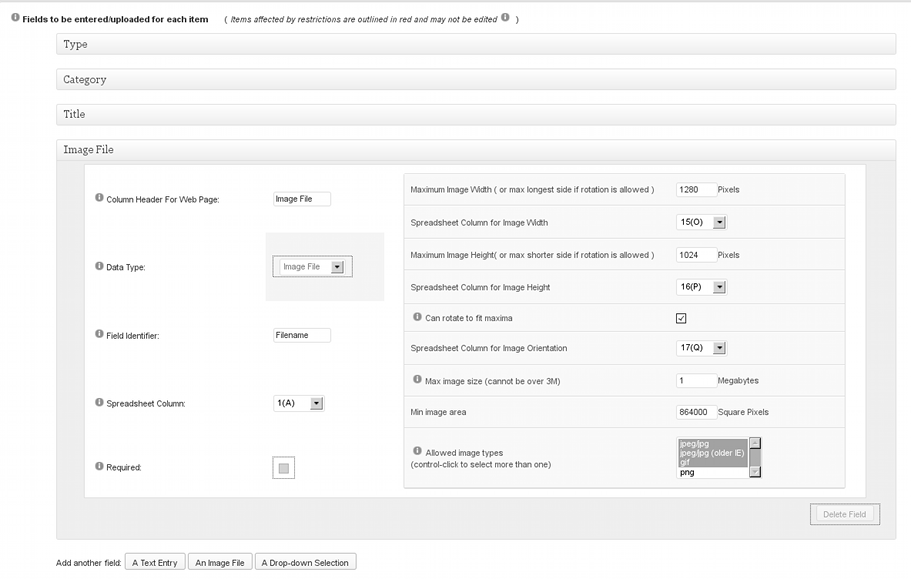Open Spreadsheet Column for Image Width dropdown
Viewport: 911px width, 579px height.
click(701, 222)
